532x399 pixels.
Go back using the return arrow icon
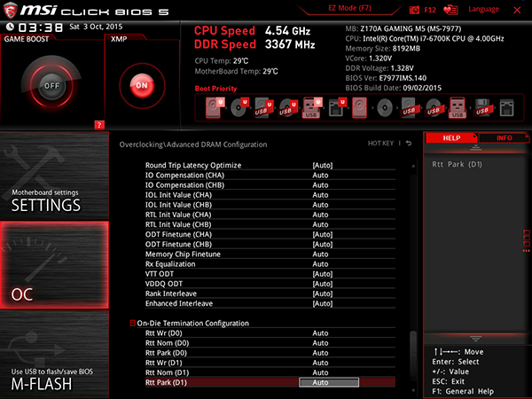(409, 143)
